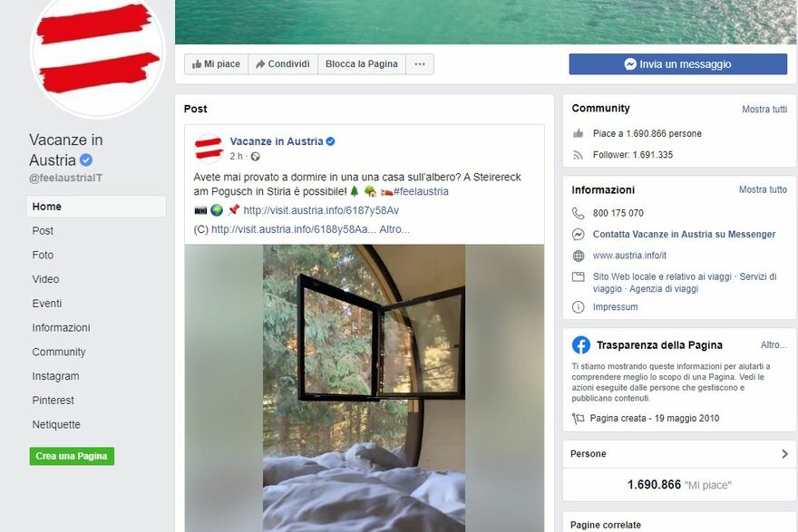This screenshot has height=532, width=798.
Task: Click the Messenger icon in Invia un messaggio
Action: point(630,64)
